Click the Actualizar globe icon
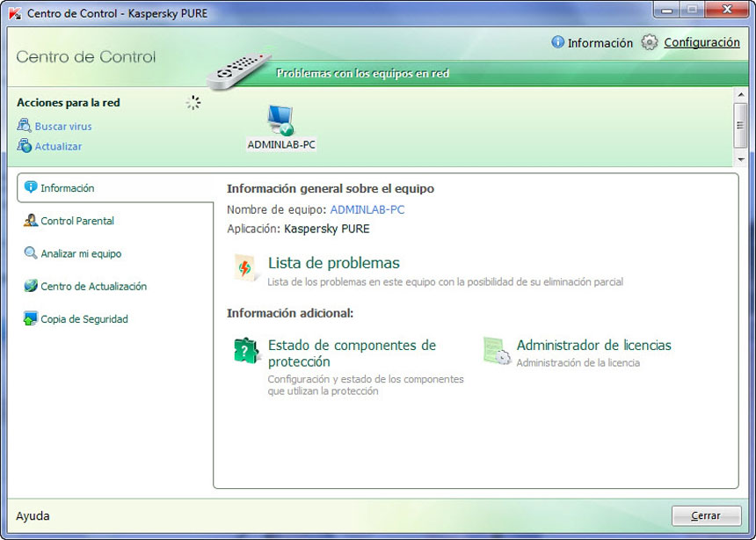The image size is (756, 540). (24, 145)
